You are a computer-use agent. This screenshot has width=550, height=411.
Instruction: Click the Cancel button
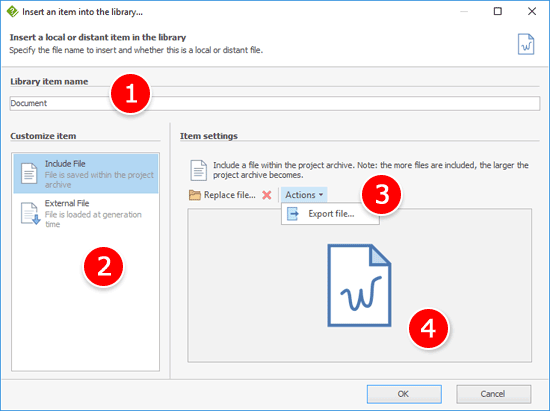tap(494, 394)
